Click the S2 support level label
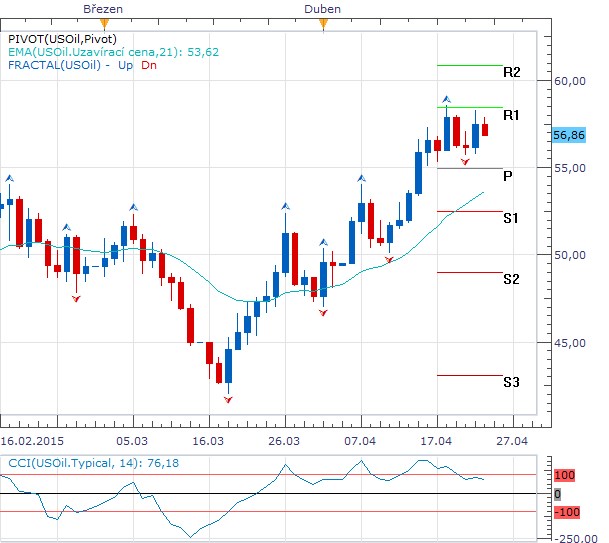The image size is (609, 543). (511, 279)
